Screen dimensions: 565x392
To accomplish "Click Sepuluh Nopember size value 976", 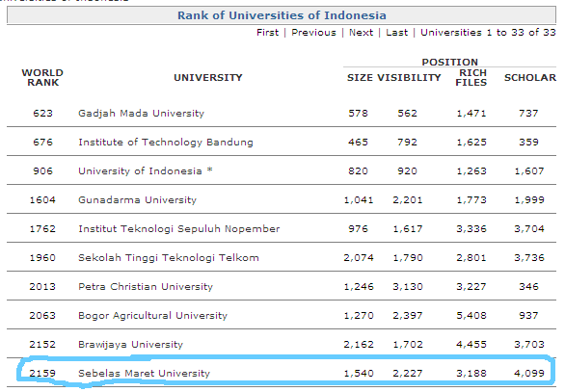I will coord(358,229).
